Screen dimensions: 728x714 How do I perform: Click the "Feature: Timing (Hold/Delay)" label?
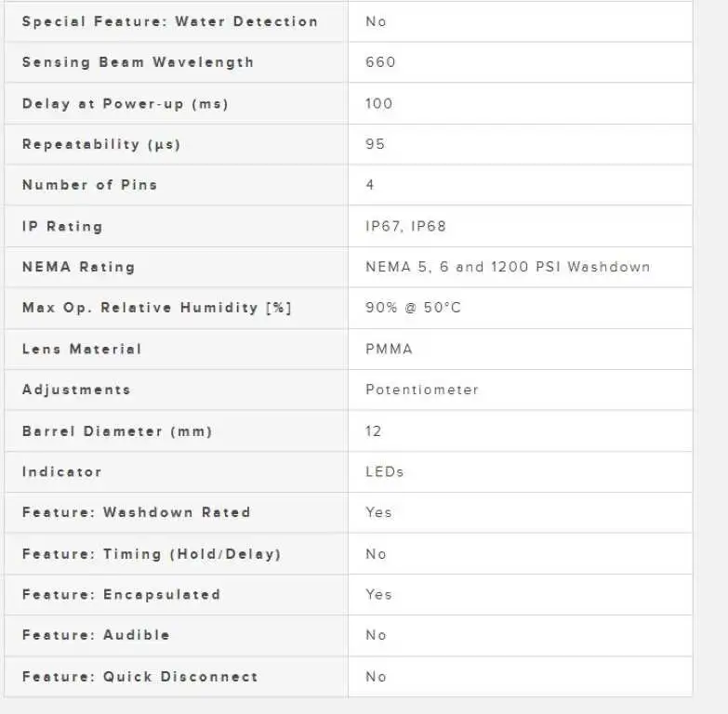point(151,554)
